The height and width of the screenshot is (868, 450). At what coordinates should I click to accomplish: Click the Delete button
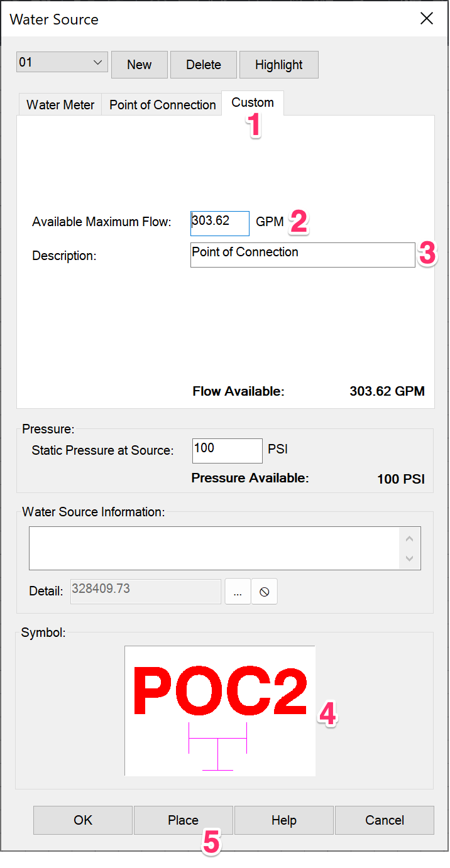[x=204, y=65]
